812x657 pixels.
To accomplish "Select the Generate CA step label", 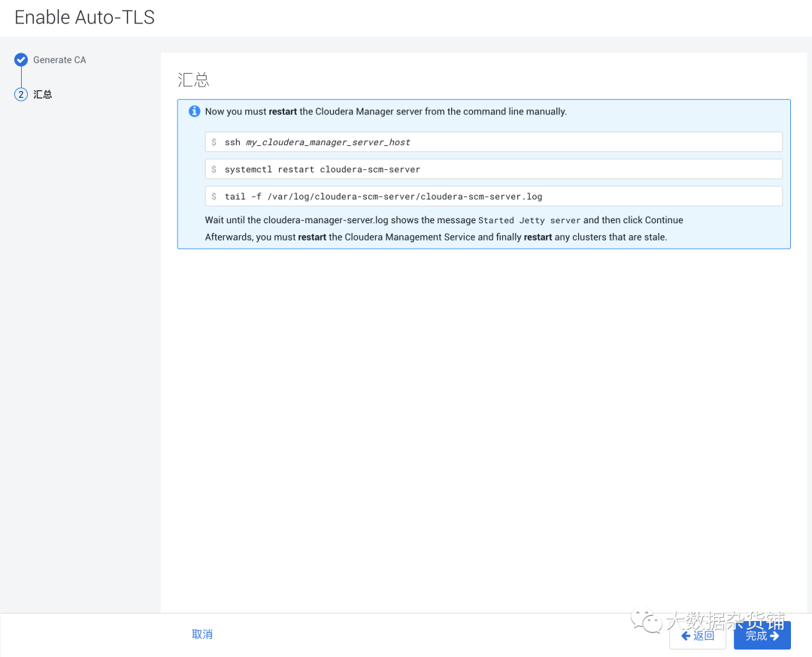I will (x=59, y=60).
